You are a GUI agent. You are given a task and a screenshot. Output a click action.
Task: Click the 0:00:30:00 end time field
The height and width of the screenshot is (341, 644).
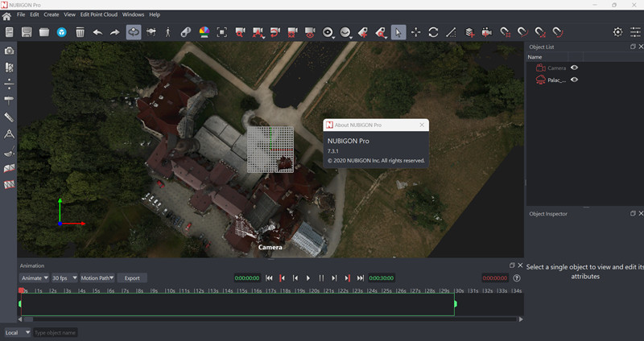tap(381, 278)
